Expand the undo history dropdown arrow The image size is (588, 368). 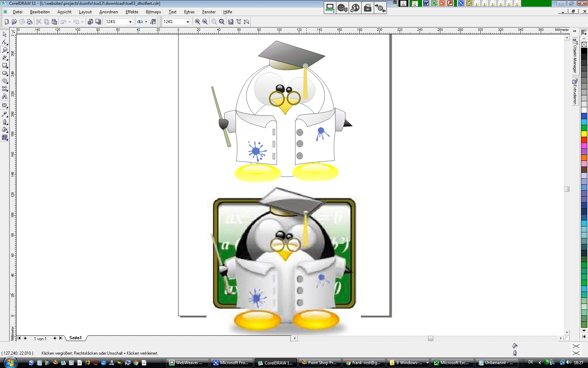(69, 22)
